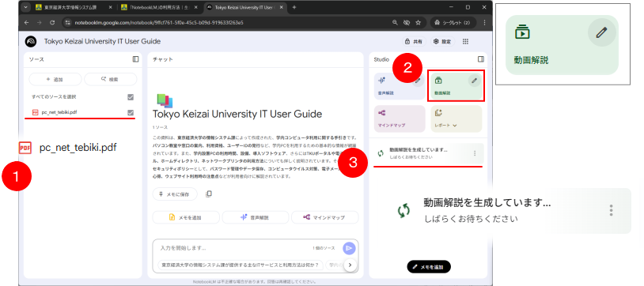Open the Google apps grid icon
Screen dimensions: 644x286
pyautogui.click(x=465, y=41)
